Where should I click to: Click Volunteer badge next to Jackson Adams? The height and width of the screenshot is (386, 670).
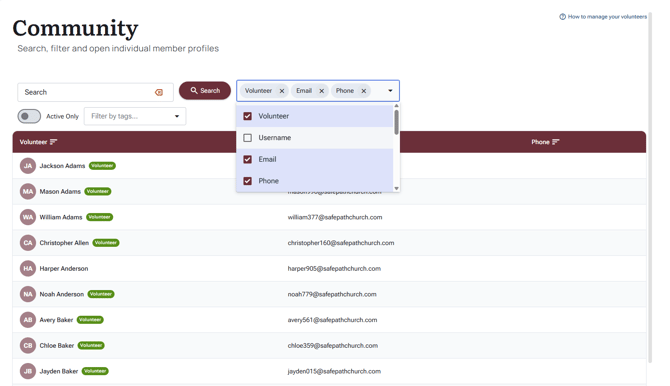point(102,166)
